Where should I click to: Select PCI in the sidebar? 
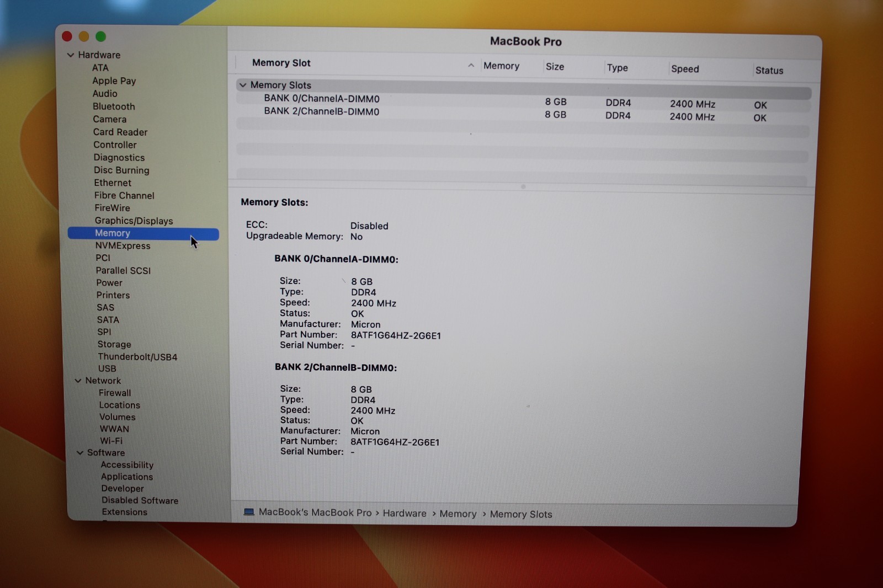tap(103, 258)
